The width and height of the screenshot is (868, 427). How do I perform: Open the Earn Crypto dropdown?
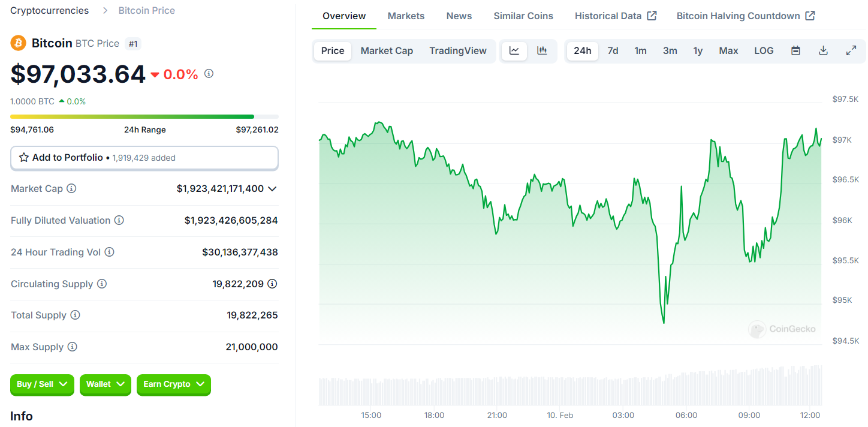pos(173,384)
